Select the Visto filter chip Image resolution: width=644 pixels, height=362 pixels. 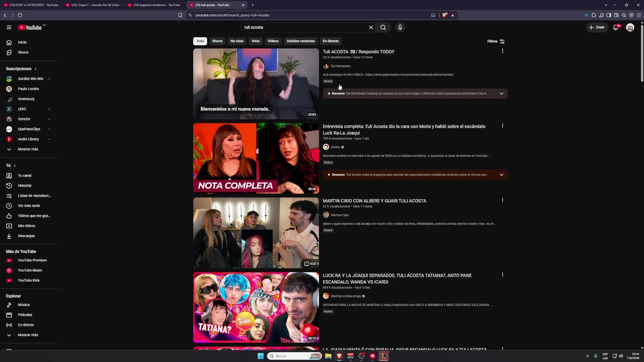(256, 41)
